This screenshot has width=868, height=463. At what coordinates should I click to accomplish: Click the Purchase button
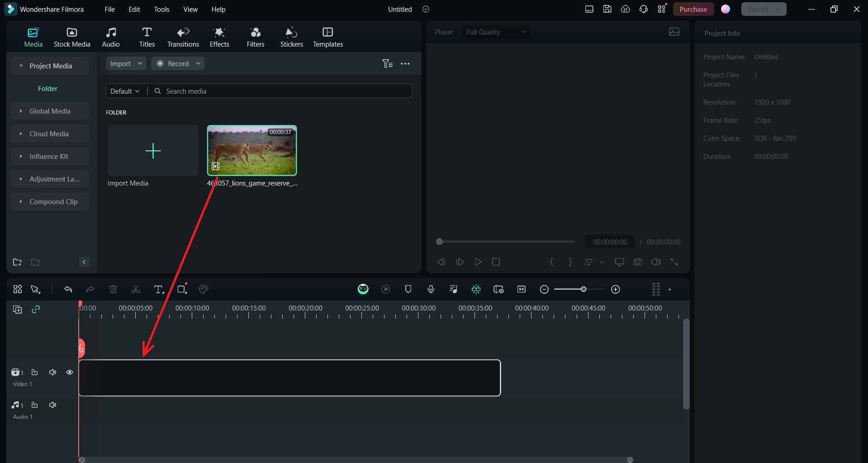[x=693, y=9]
